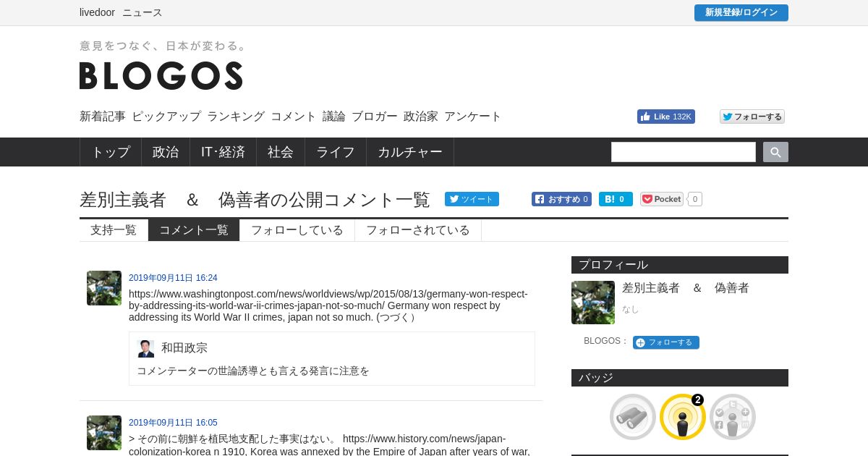The height and width of the screenshot is (456, 868).
Task: Switch to フォローされている tab
Action: point(418,230)
